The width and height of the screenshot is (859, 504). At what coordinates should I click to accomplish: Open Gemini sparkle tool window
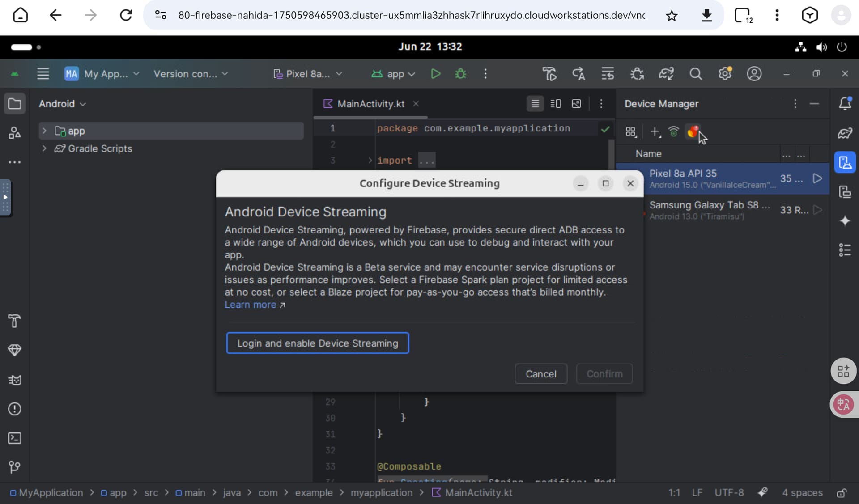coord(845,221)
